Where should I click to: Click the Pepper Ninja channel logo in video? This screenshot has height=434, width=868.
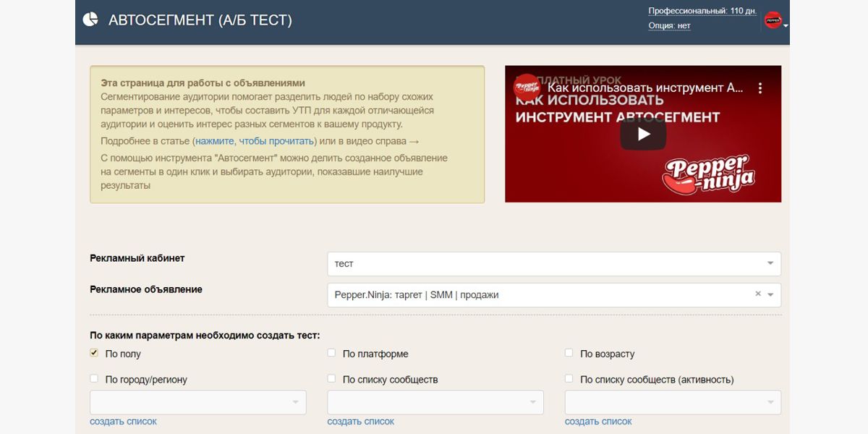point(526,87)
